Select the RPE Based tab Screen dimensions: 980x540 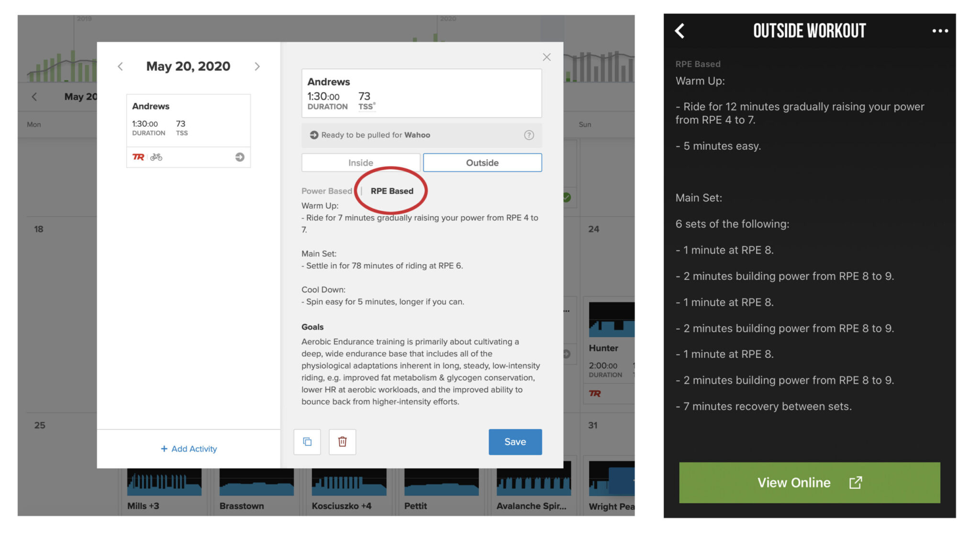392,190
